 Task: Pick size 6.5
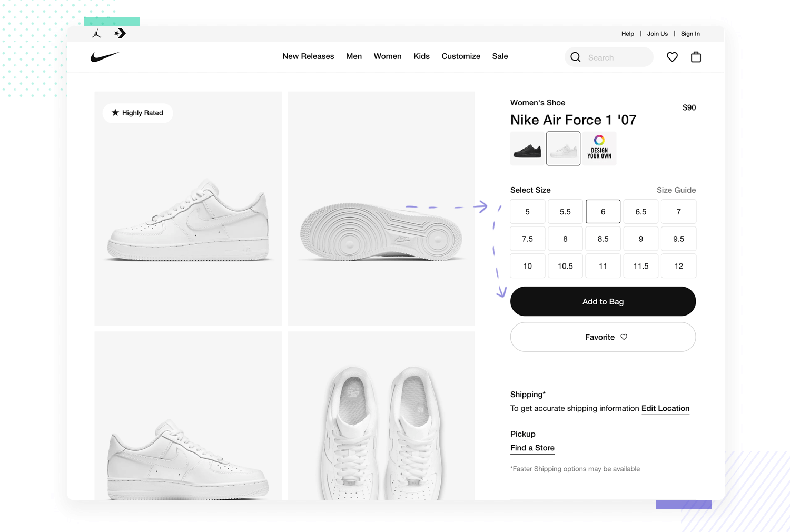[x=641, y=212]
